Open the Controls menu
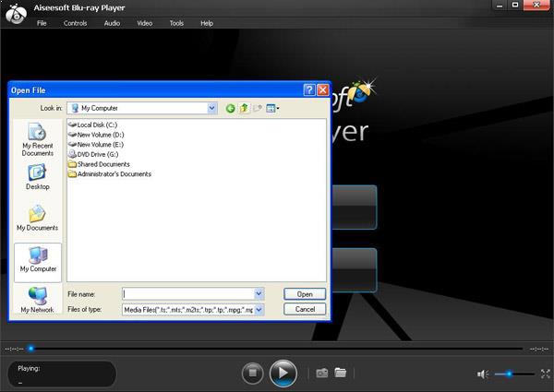Screen dimensions: 554x392 click(x=76, y=23)
